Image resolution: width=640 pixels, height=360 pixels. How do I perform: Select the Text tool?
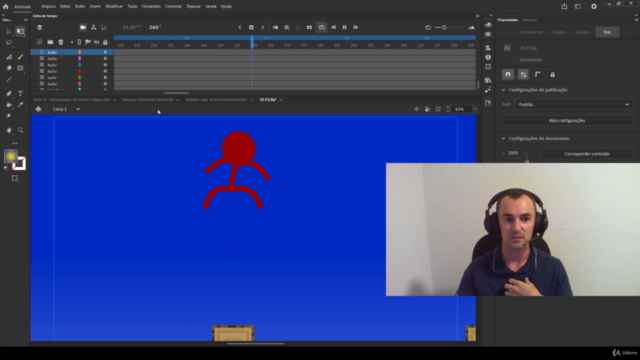20,93
